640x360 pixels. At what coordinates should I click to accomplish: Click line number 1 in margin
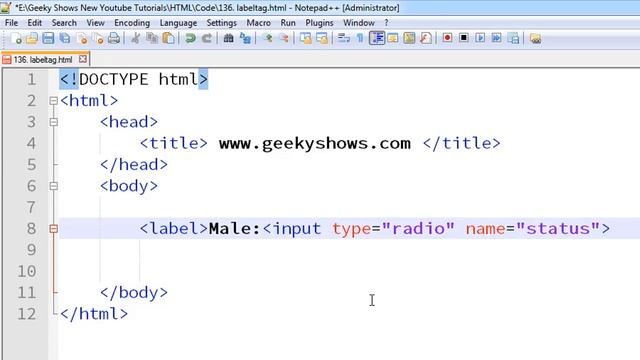(x=31, y=79)
